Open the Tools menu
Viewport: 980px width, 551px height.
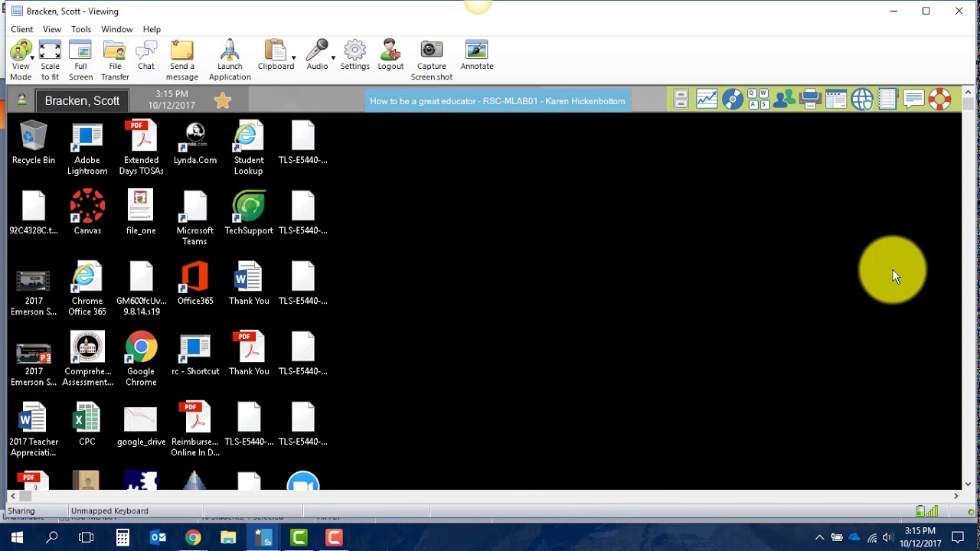pyautogui.click(x=81, y=29)
